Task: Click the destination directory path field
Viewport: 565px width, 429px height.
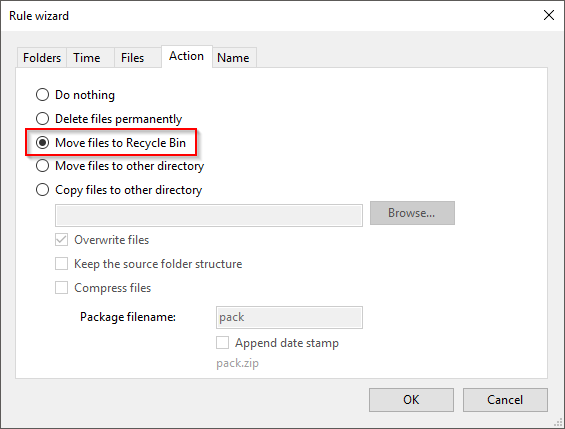Action: point(209,215)
